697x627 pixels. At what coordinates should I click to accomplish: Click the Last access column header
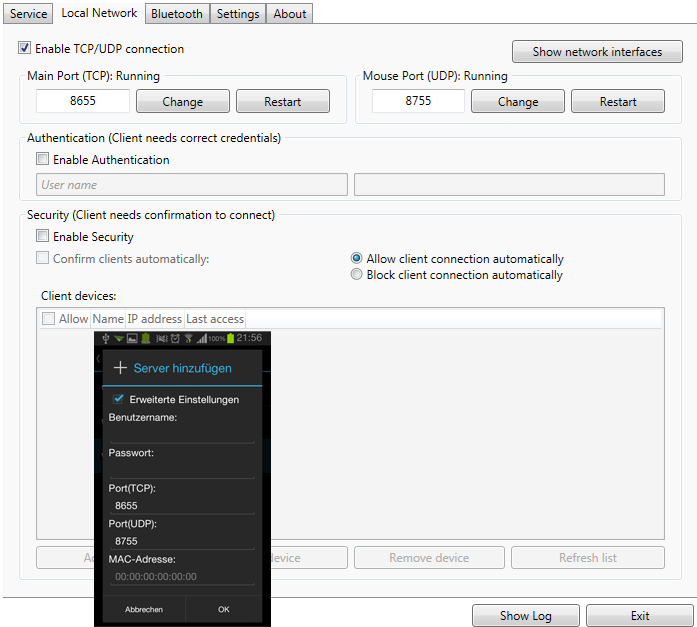point(215,319)
